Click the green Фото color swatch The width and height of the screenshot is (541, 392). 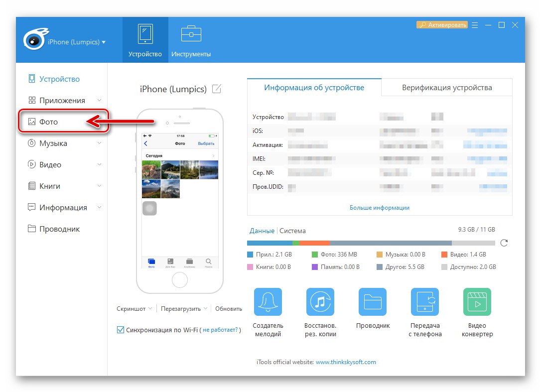point(315,255)
